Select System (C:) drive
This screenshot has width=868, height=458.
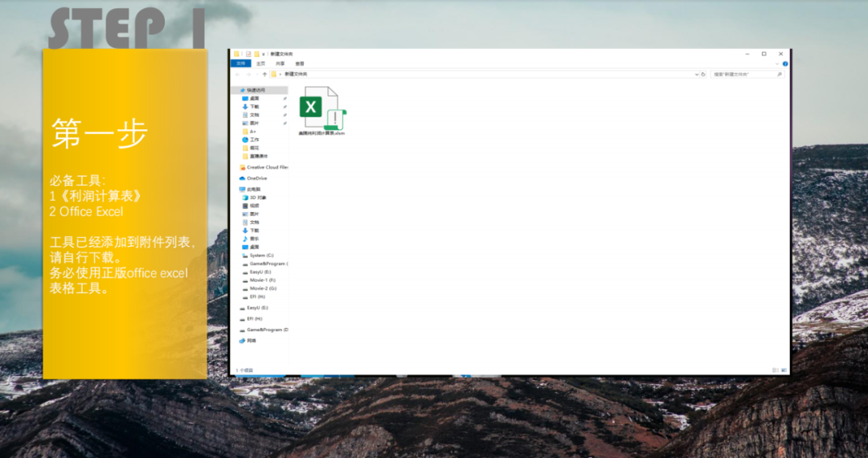point(261,255)
